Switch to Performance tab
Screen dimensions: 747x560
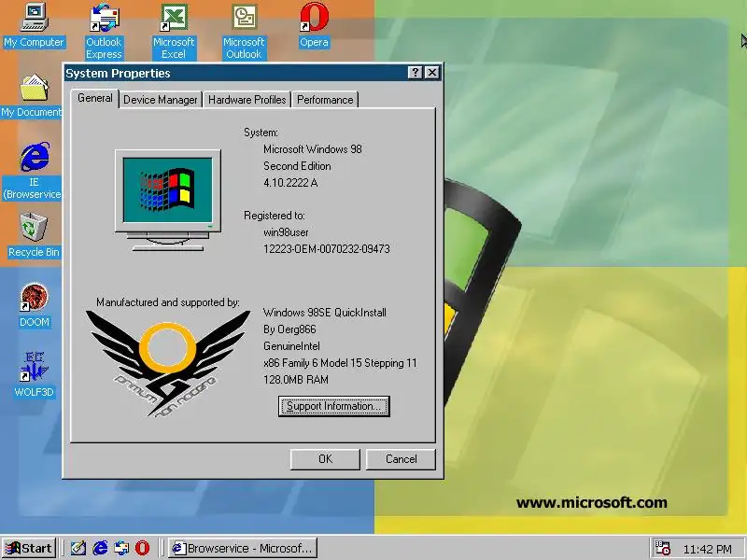[325, 100]
